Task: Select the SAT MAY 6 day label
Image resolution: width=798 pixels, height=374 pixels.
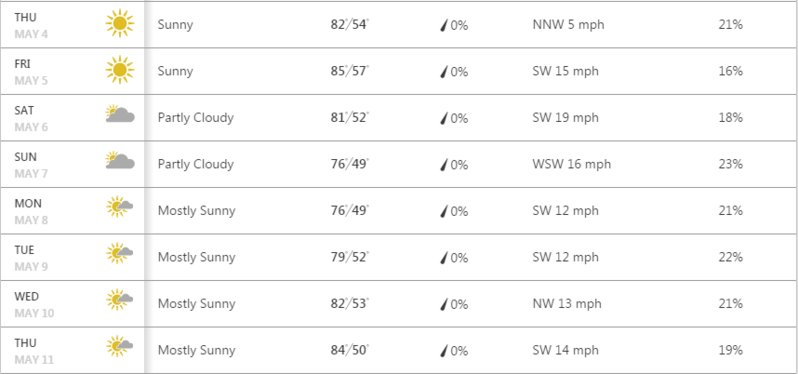Action: [x=31, y=119]
